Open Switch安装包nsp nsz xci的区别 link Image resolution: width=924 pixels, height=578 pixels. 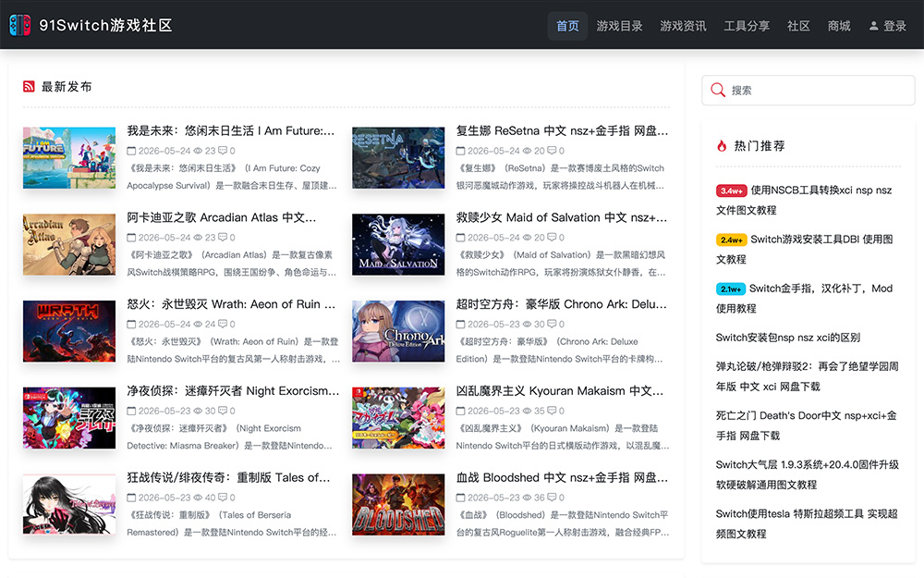(788, 338)
